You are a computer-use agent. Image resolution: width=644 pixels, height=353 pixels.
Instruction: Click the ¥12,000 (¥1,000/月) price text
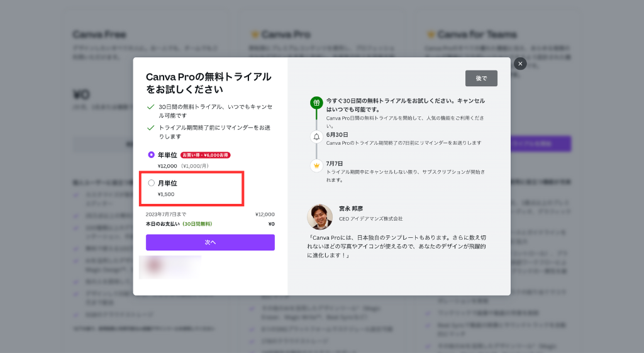(x=183, y=166)
